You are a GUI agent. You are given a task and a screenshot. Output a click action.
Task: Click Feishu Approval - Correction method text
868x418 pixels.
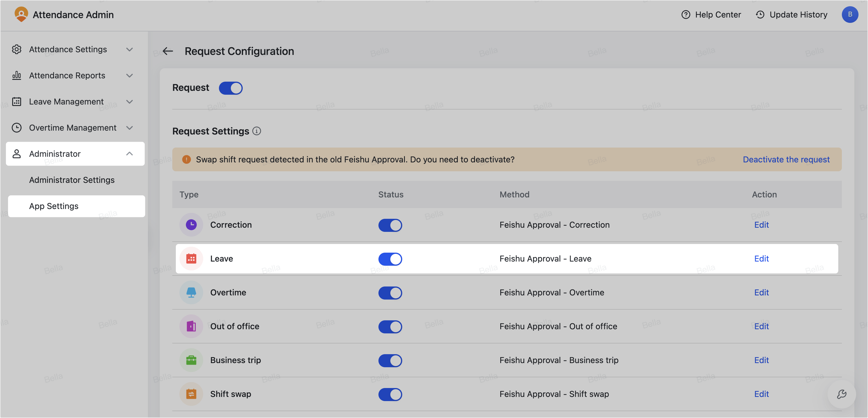554,225
